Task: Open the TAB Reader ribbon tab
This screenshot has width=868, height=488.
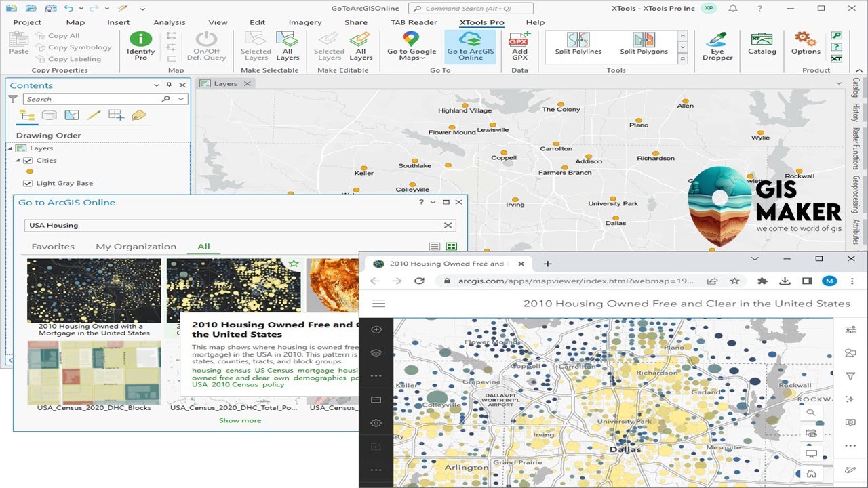Action: [x=414, y=22]
